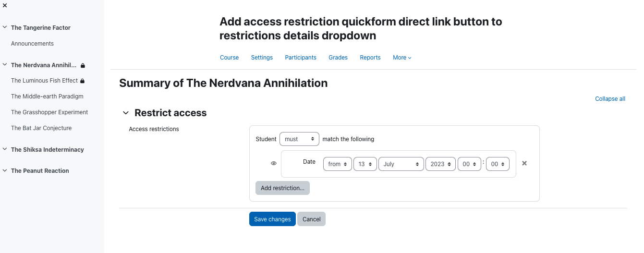644x253 pixels.
Task: Open the 2023 year dropdown
Action: click(440, 164)
